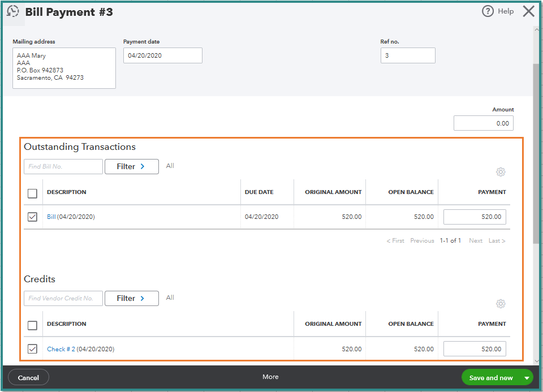Focus the Find Vendor Credit No. field
Viewport: 543px width, 392px height.
63,298
